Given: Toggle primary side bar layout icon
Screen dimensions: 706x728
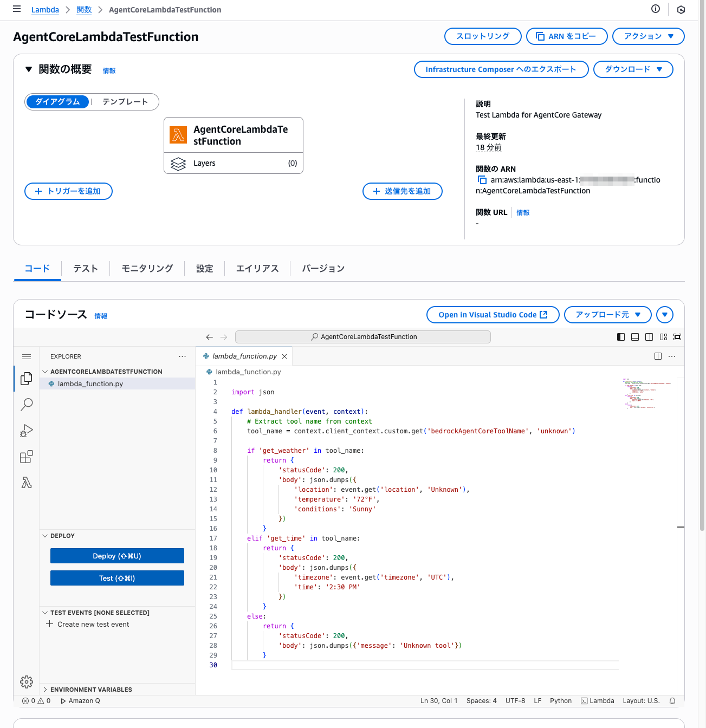Looking at the screenshot, I should click(621, 337).
